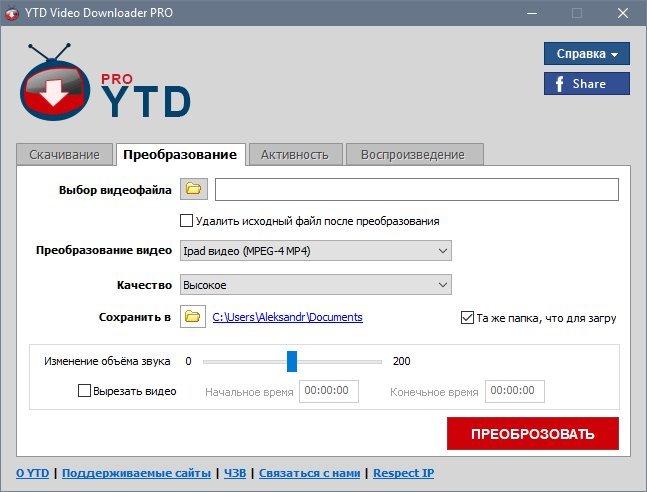Click the ПРЕОБРОЗОВАТЬ button
Image resolution: width=647 pixels, height=492 pixels.
[533, 433]
